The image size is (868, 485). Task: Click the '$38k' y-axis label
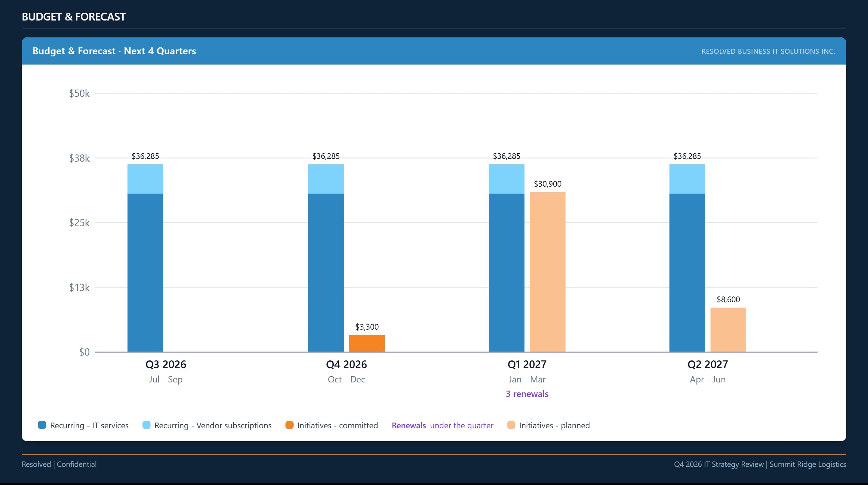click(79, 158)
